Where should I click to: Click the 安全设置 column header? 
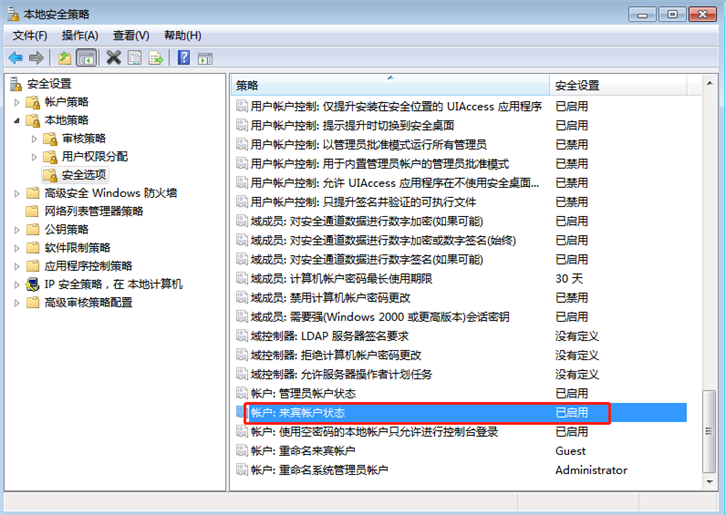625,85
